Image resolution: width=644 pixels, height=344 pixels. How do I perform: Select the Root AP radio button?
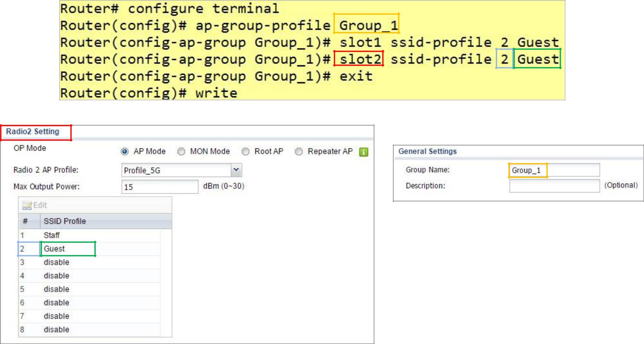pos(245,152)
